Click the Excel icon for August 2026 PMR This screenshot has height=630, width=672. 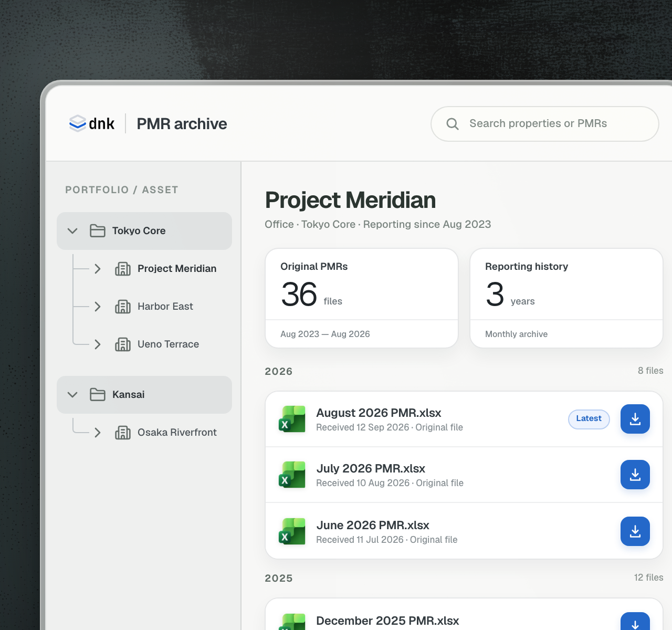(x=292, y=419)
